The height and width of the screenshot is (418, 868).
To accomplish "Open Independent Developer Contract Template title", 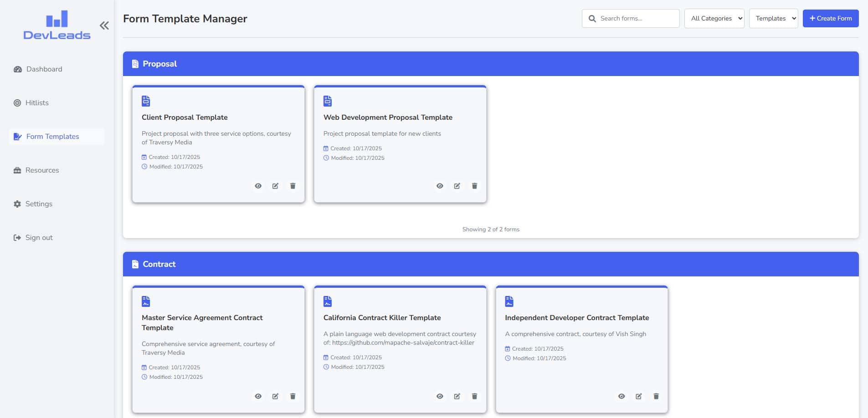I will (x=577, y=318).
